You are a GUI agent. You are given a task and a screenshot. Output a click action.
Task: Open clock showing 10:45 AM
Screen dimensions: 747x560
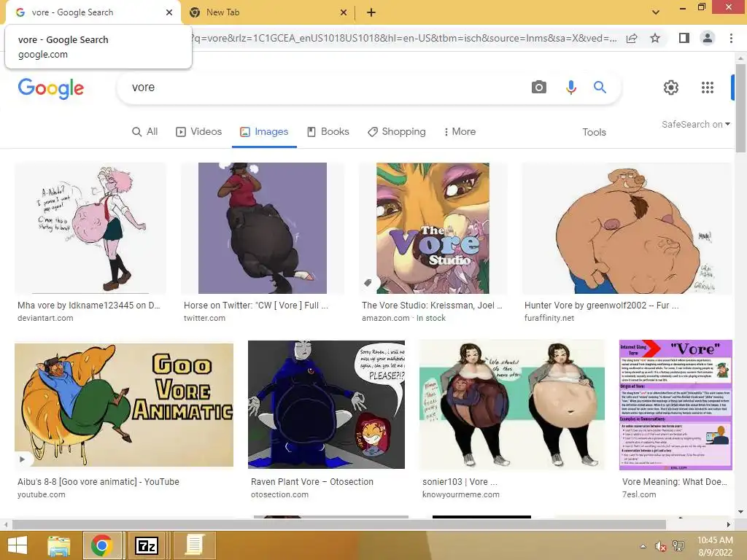(715, 546)
